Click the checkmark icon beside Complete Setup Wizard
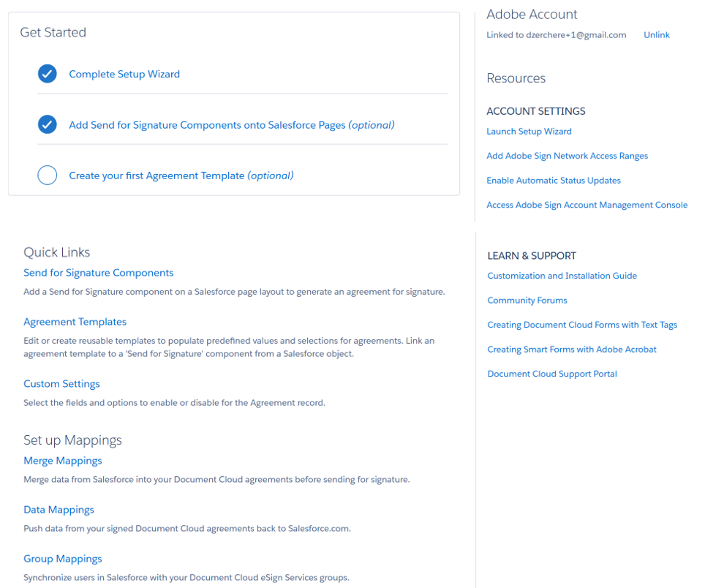Screen dimensions: 705x588 click(x=47, y=73)
